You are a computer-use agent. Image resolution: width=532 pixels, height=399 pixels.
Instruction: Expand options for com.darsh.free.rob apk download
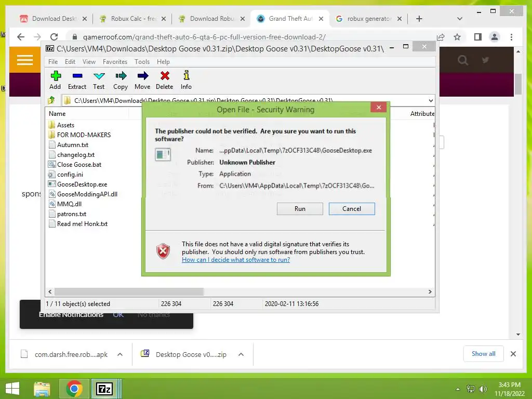[120, 354]
